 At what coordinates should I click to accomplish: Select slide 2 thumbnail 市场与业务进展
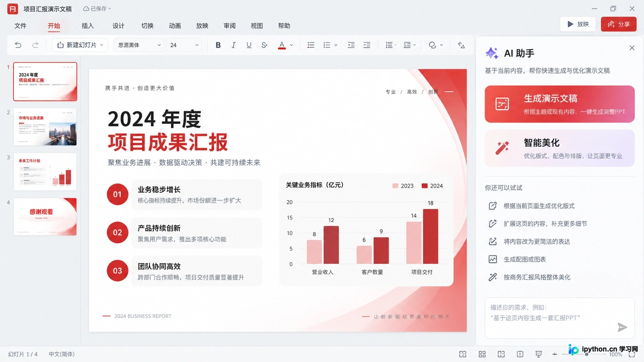click(x=45, y=127)
